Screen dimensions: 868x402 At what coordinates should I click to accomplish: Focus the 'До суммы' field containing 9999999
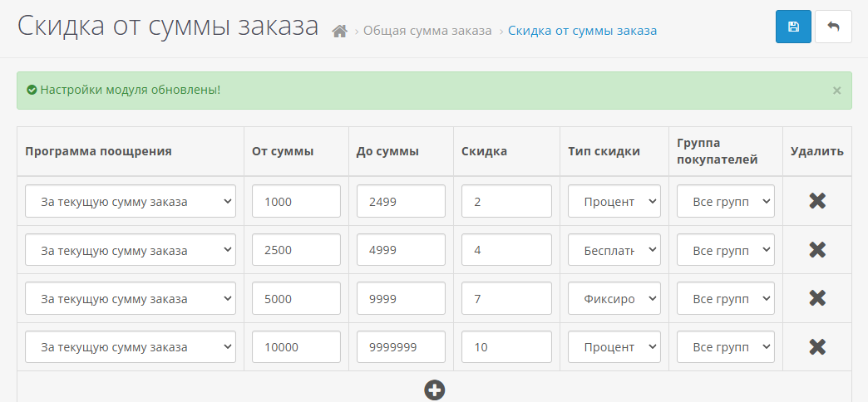pos(401,347)
